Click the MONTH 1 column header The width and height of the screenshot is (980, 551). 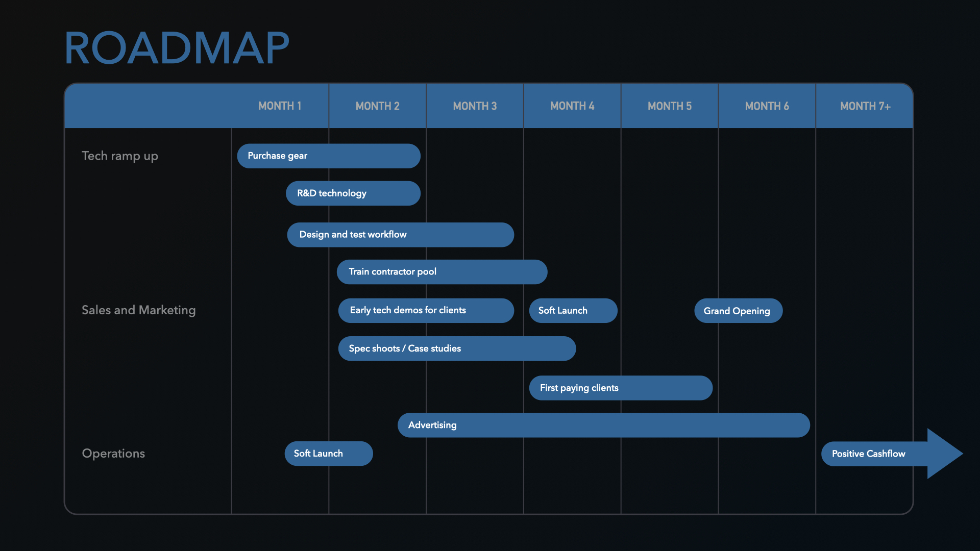(280, 106)
